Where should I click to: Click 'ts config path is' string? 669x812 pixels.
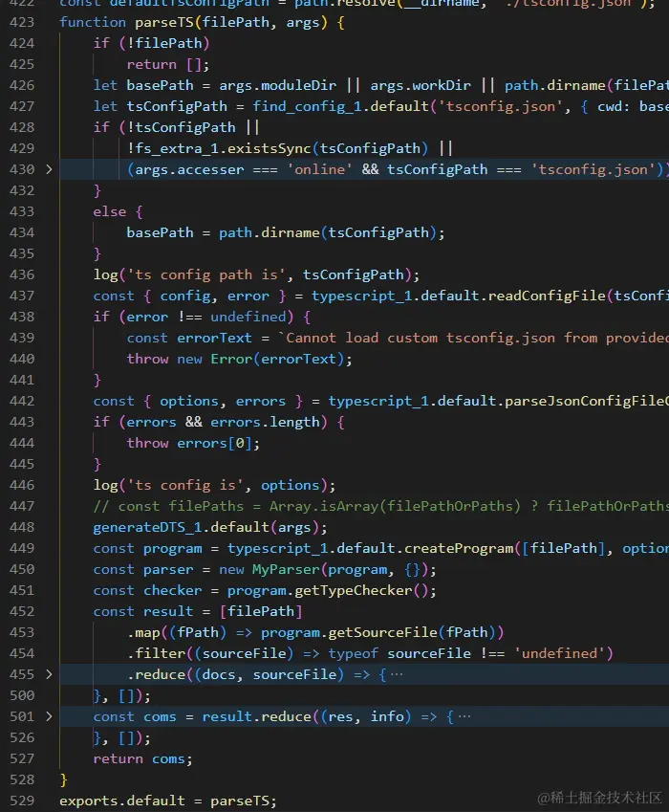click(x=205, y=274)
